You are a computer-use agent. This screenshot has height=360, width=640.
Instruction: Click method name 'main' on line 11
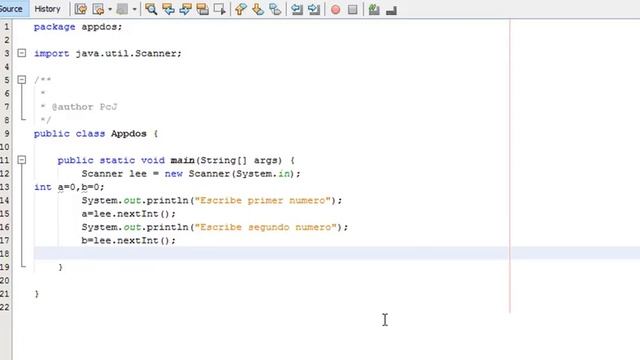coord(182,160)
